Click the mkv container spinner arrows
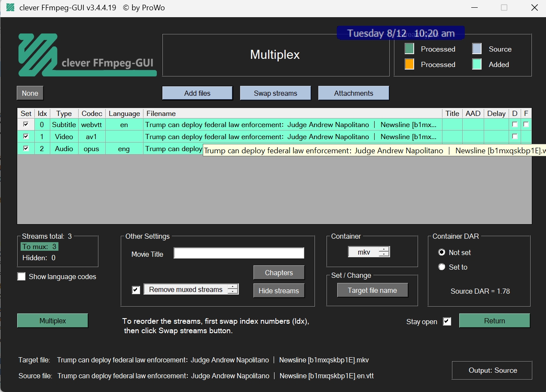The image size is (546, 392). tap(384, 252)
